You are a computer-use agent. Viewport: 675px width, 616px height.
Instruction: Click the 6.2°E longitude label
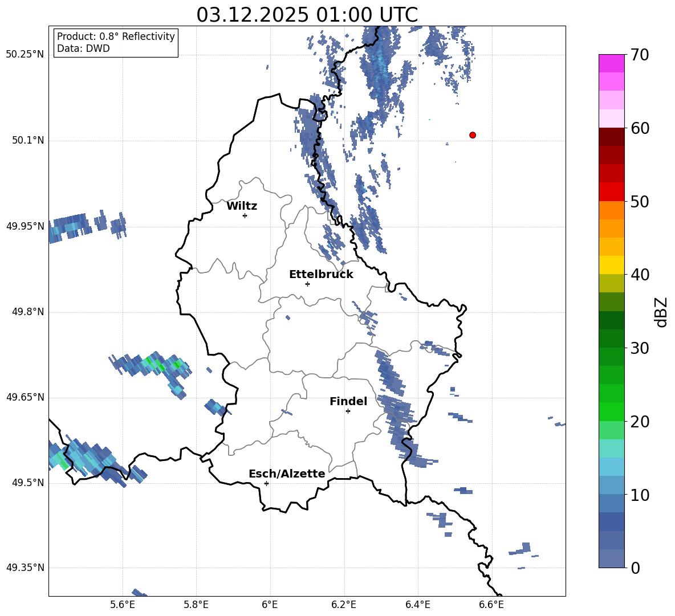[344, 605]
